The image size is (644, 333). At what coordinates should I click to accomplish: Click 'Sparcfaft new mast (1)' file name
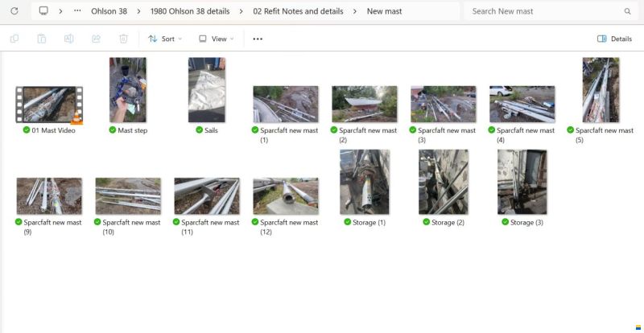tap(289, 135)
